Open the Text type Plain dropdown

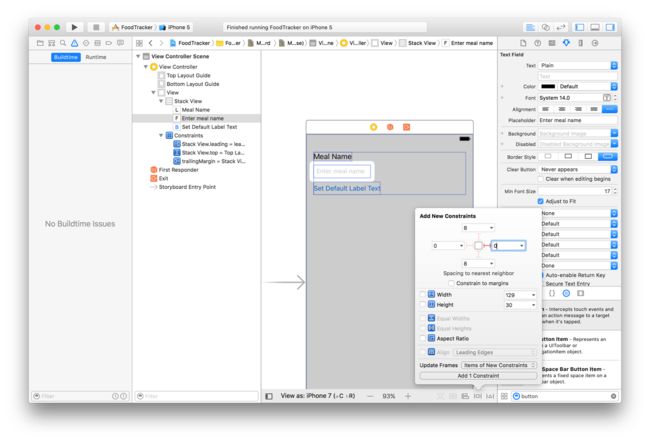(x=578, y=66)
